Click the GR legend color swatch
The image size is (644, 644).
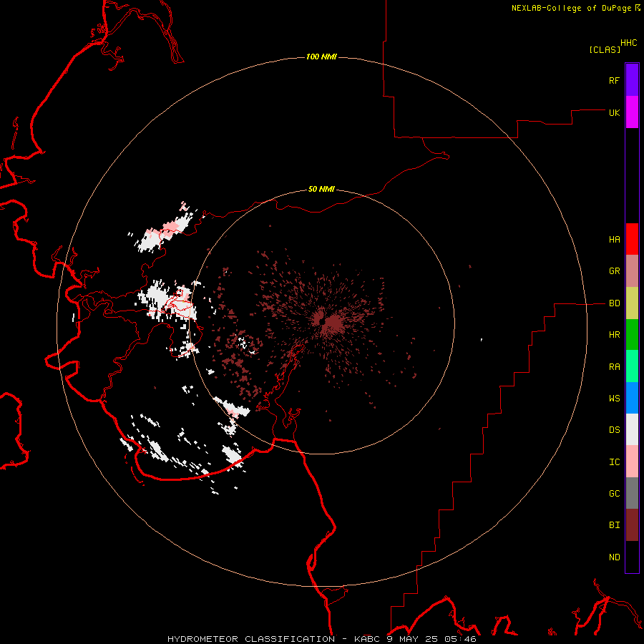tap(632, 271)
